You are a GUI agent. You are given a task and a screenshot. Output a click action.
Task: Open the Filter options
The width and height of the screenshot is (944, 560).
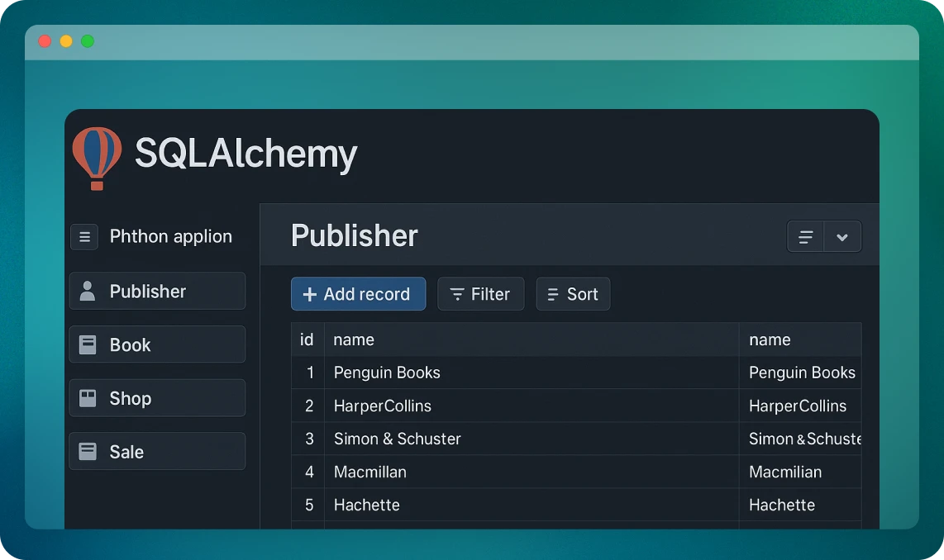click(x=480, y=294)
